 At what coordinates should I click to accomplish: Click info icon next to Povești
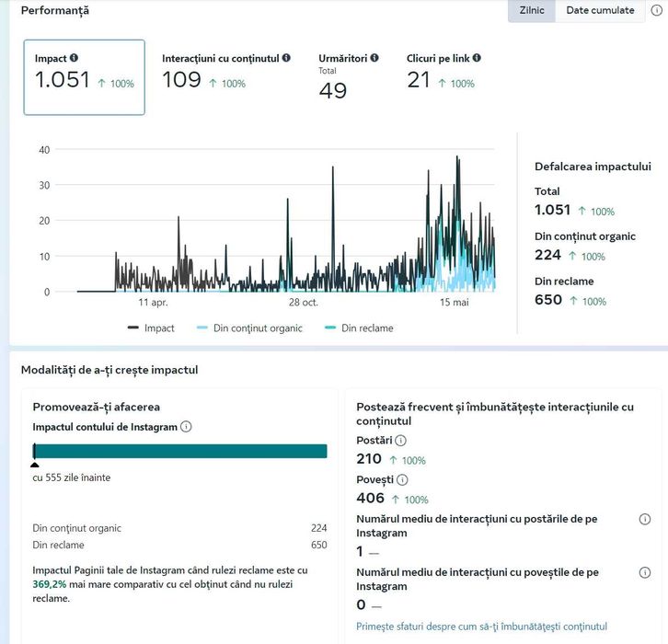point(402,479)
